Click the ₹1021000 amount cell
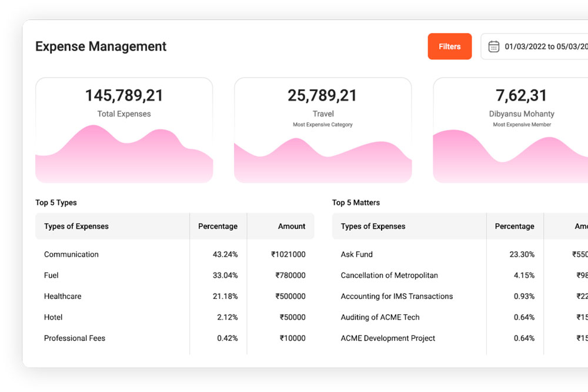The image size is (588, 392). tap(288, 255)
